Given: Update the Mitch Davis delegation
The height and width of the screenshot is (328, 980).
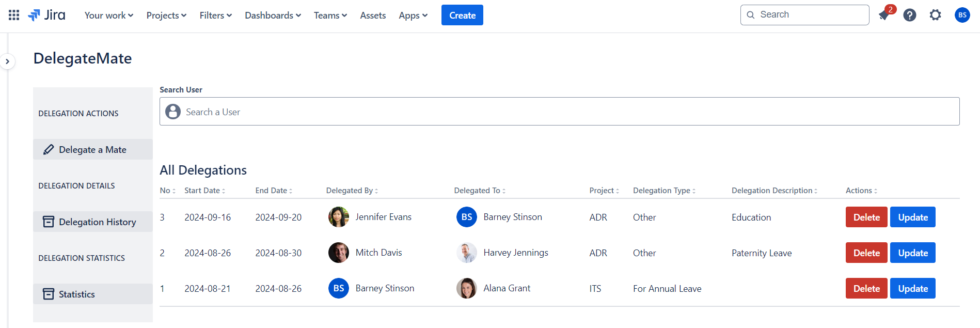Looking at the screenshot, I should 913,253.
